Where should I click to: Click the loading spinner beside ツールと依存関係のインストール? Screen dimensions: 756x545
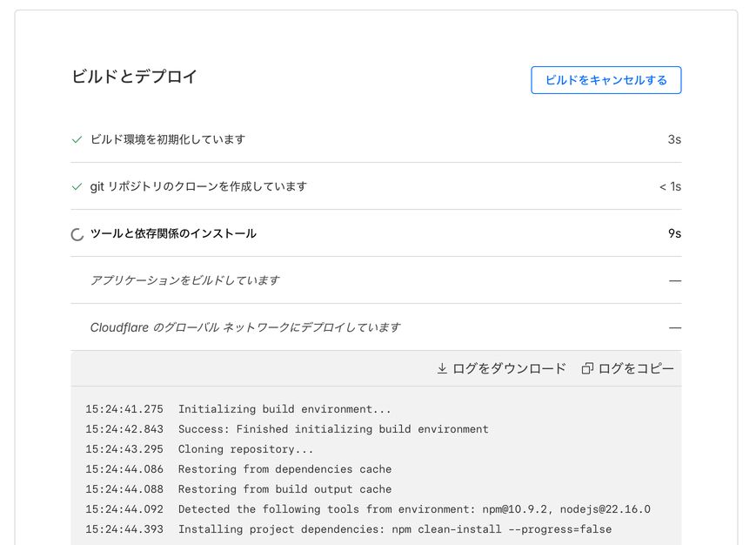click(77, 234)
